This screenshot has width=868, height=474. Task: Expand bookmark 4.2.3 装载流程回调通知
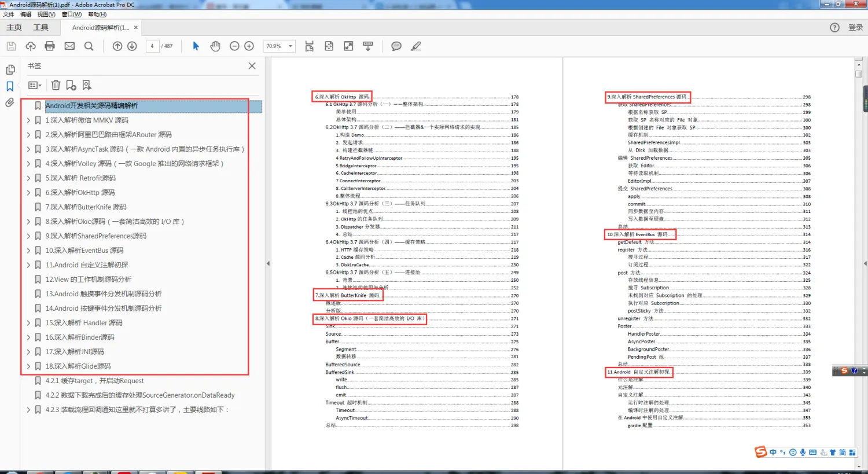tap(28, 410)
